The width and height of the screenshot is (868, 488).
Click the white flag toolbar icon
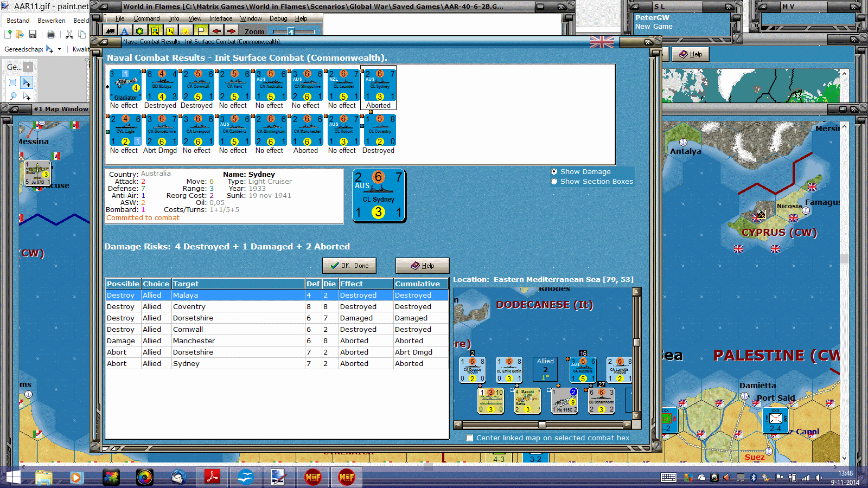tap(201, 31)
